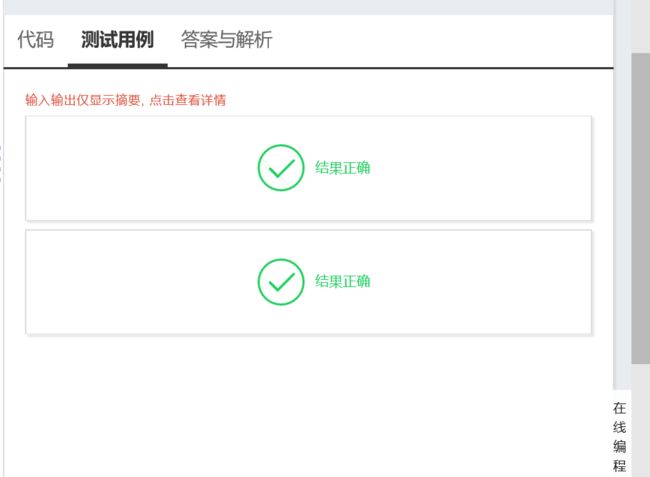The image size is (650, 477).
Task: Click the second test case's green checkmark icon
Action: click(x=281, y=282)
